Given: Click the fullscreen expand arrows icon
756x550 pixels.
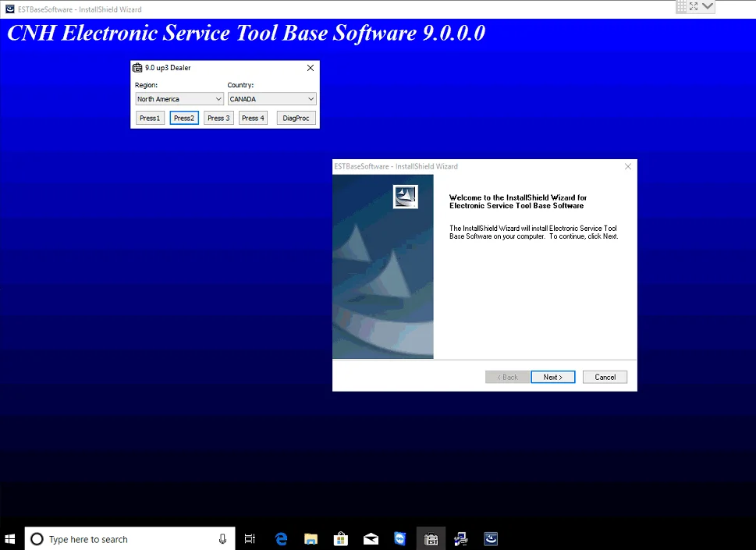Looking at the screenshot, I should click(x=694, y=7).
